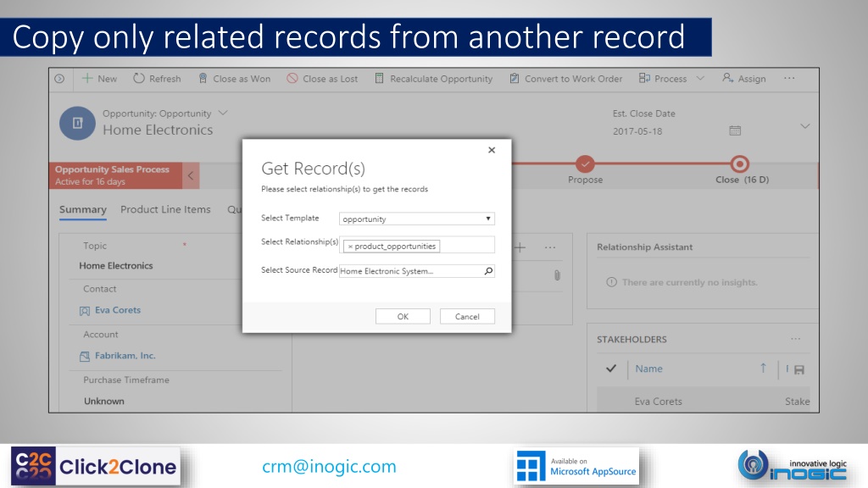Open the timeline ellipsis menu beside plus

coord(549,248)
